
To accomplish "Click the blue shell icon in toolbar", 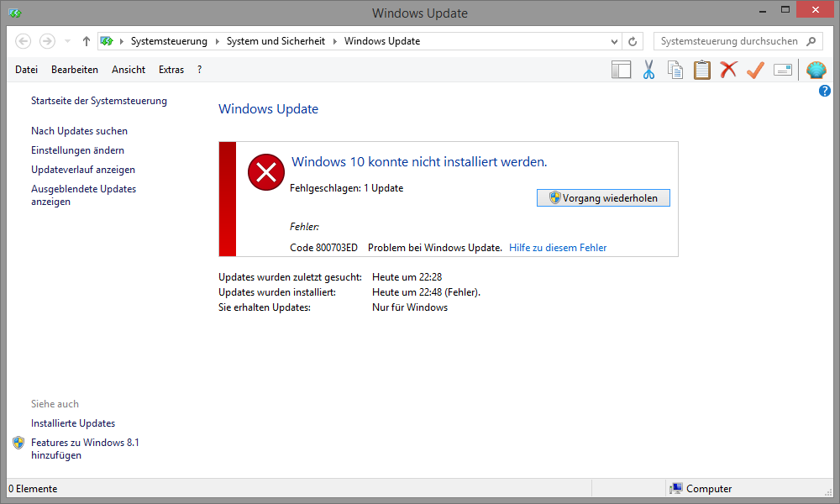I will pos(816,70).
